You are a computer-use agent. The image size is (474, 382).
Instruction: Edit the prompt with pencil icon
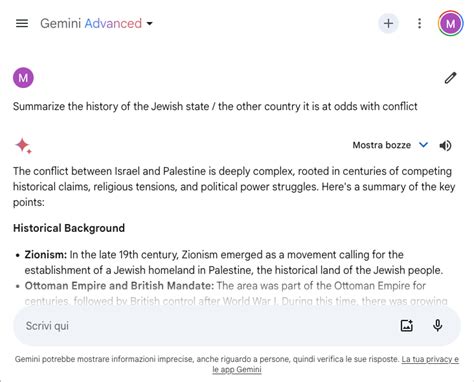(x=450, y=78)
